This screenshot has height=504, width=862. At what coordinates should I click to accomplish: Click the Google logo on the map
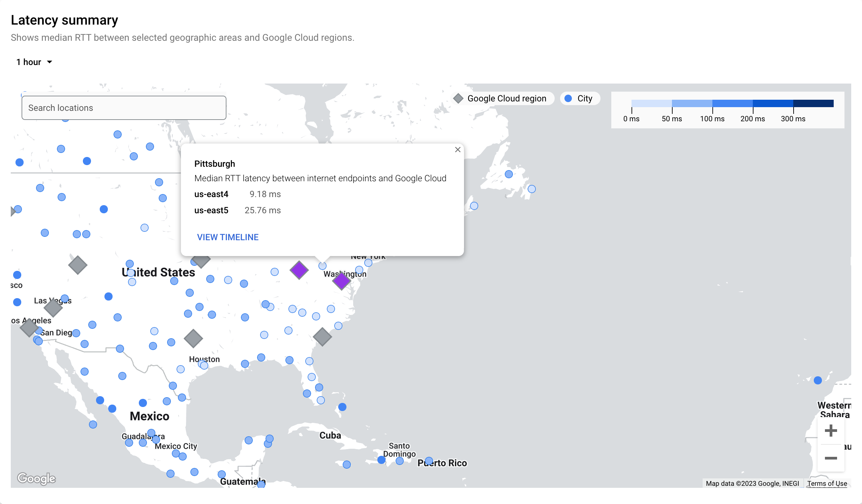36,478
